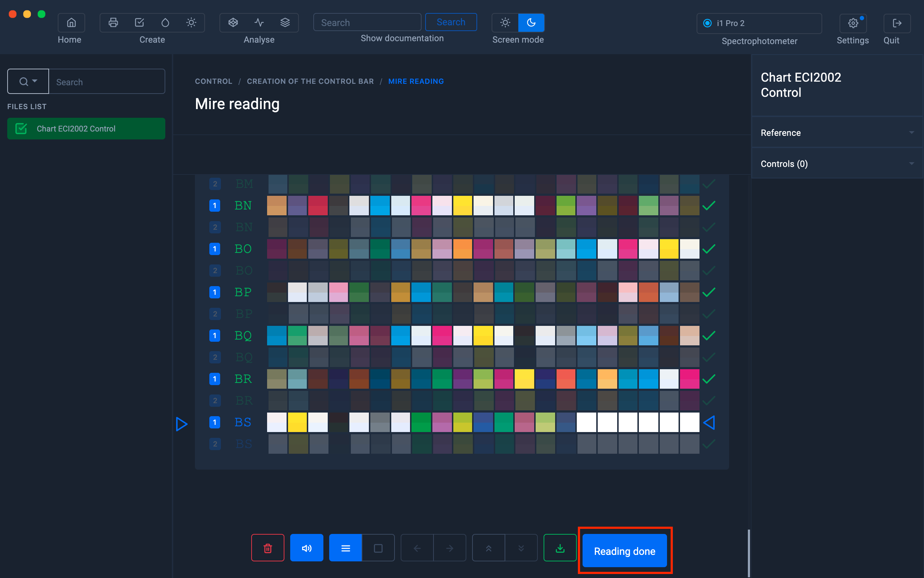Open Settings gear icon

pyautogui.click(x=853, y=23)
